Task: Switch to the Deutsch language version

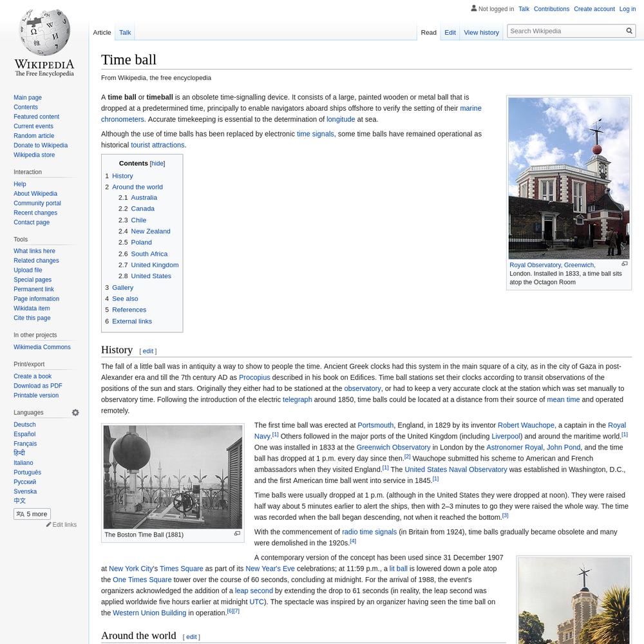Action: pos(24,424)
